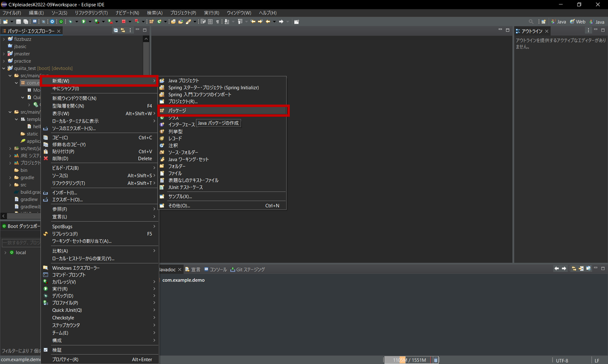Collapse the quiita_test project node
The height and width of the screenshot is (364, 608).
pos(4,69)
